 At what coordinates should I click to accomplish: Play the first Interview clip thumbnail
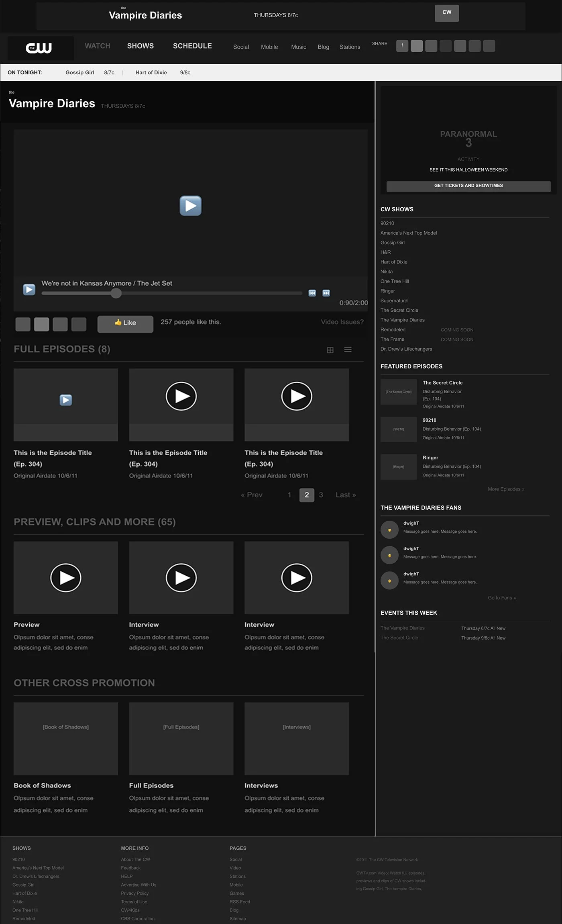(181, 578)
